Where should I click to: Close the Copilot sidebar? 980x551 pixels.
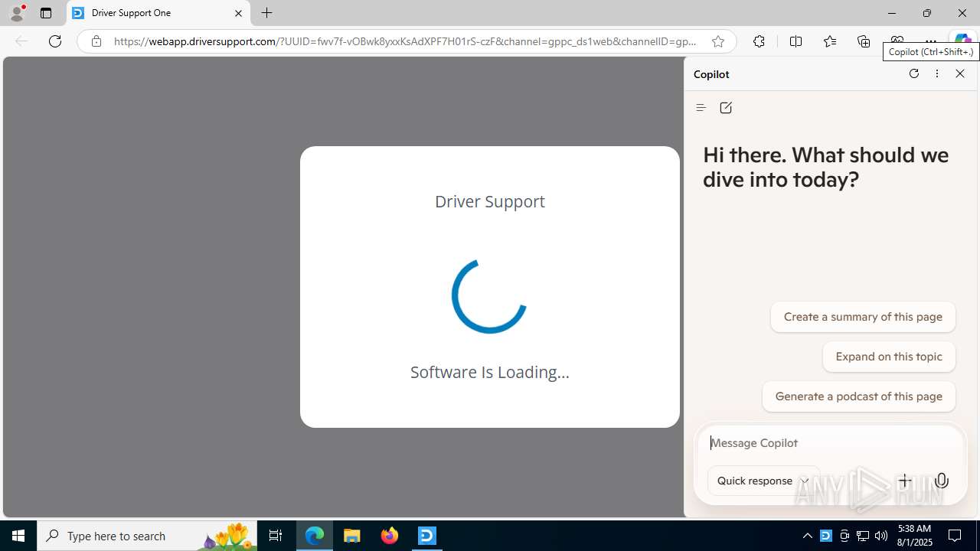960,73
